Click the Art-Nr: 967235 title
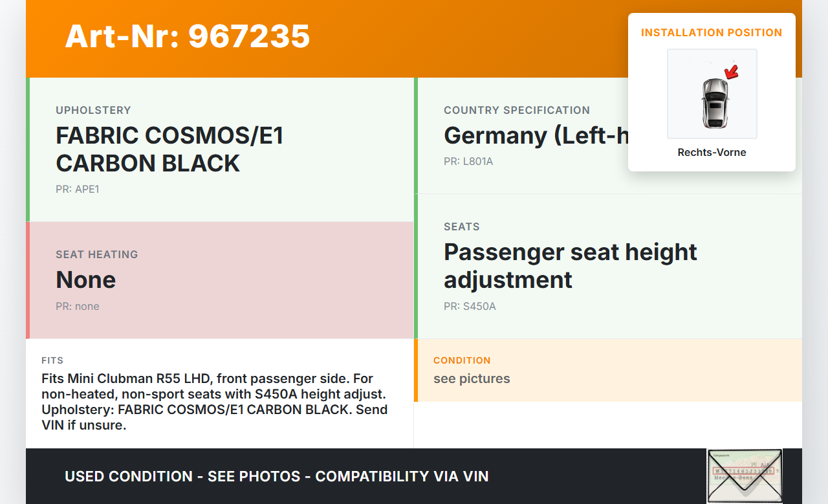828x504 pixels. point(188,36)
